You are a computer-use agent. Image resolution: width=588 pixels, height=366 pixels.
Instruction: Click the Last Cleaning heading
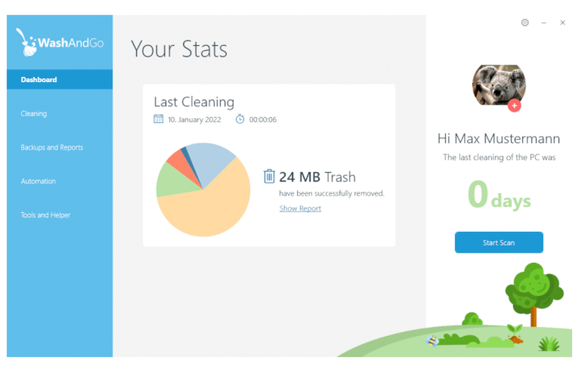pyautogui.click(x=194, y=102)
